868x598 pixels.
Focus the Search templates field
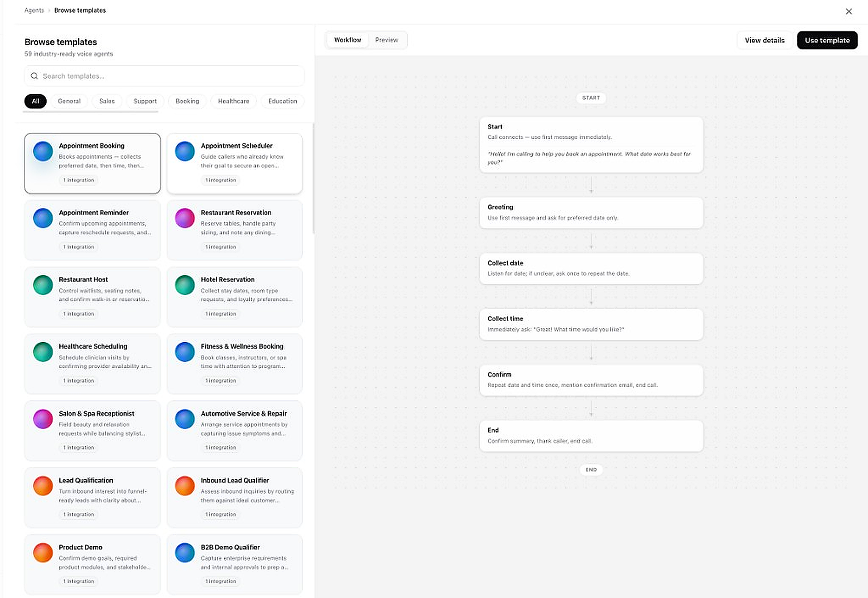pos(164,76)
